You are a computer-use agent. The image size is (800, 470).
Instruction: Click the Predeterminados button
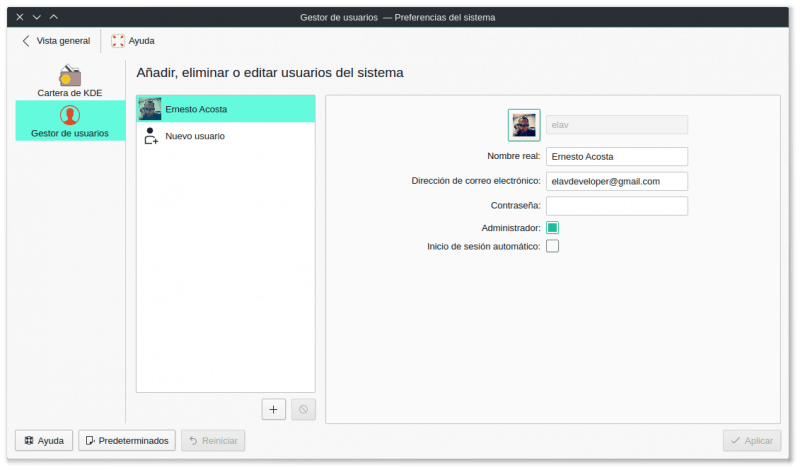(127, 440)
